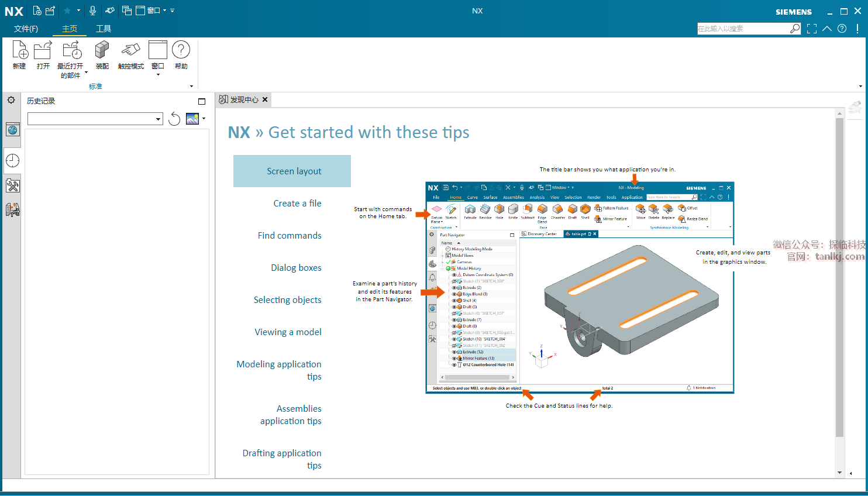Image resolution: width=868 pixels, height=496 pixels.
Task: Click the command search input field
Action: click(x=743, y=29)
